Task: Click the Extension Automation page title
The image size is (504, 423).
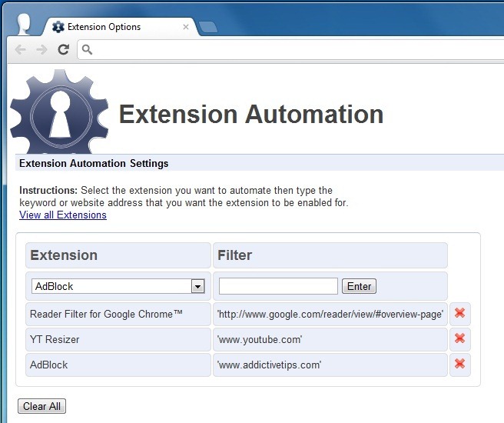Action: [251, 114]
